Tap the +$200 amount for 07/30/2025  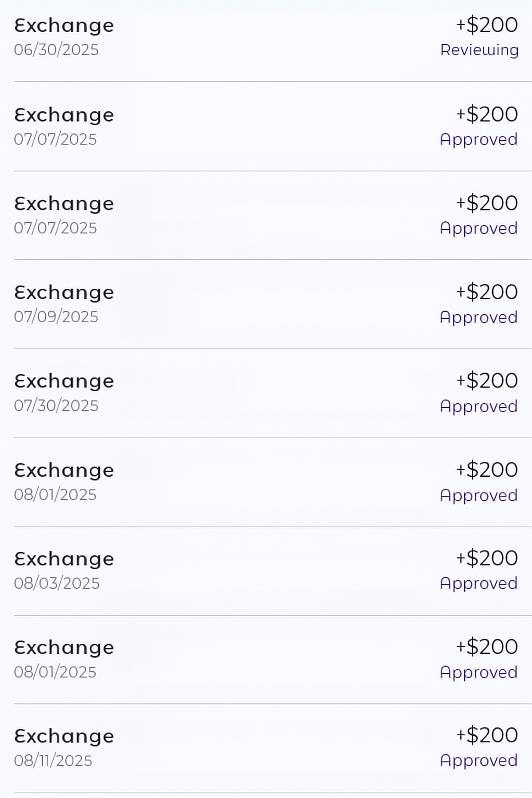(487, 381)
